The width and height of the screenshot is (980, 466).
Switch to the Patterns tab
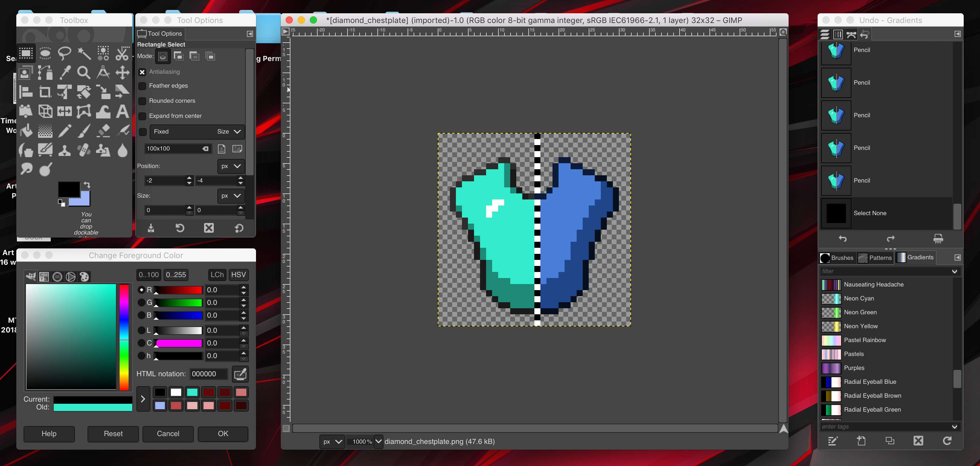click(875, 258)
